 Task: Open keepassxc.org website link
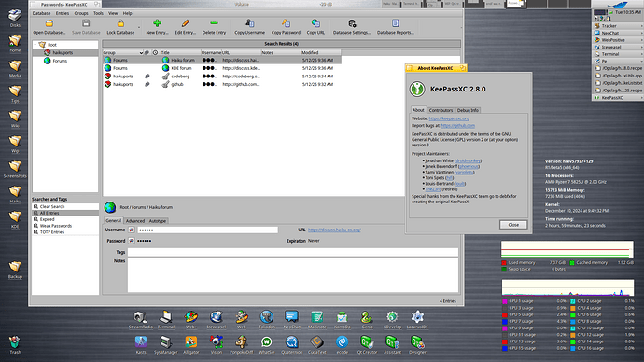point(449,118)
